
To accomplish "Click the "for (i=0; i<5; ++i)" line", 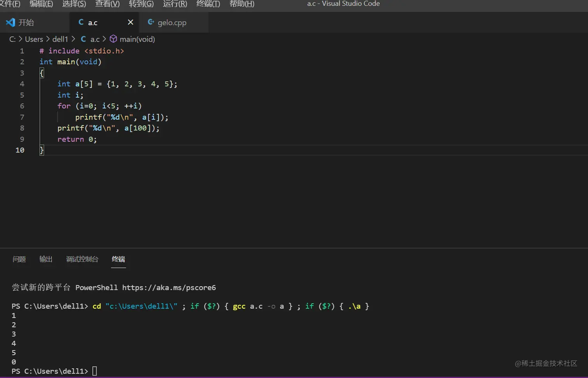I will [x=100, y=106].
